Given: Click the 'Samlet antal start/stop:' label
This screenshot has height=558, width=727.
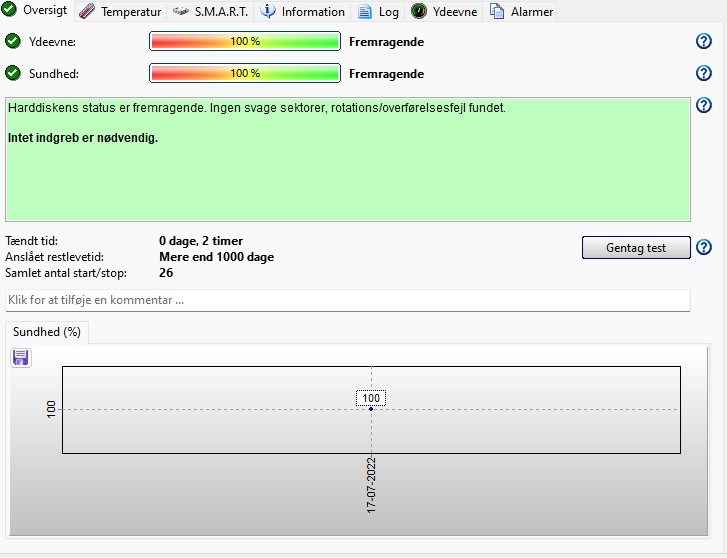Looking at the screenshot, I should [x=66, y=273].
